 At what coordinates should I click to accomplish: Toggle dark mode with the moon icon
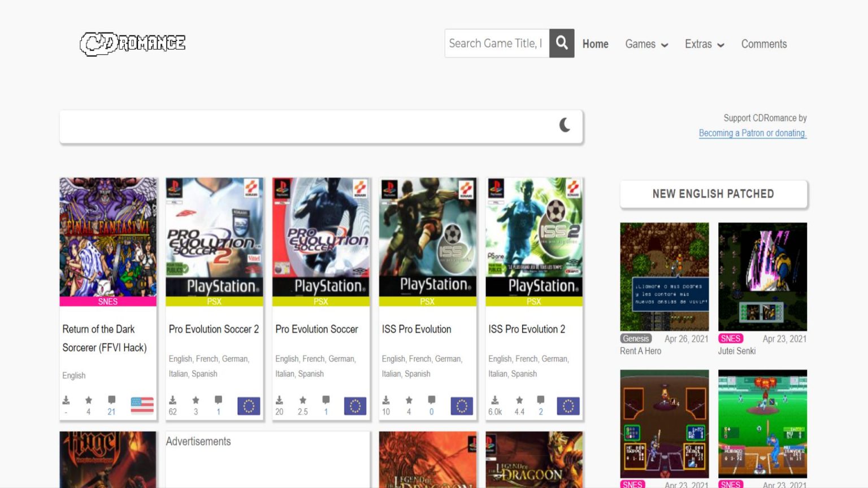click(565, 125)
